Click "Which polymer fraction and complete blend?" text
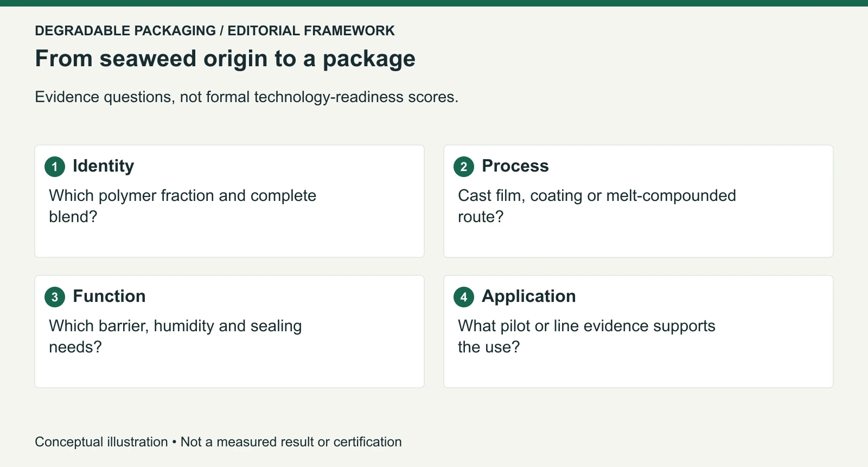Image resolution: width=868 pixels, height=467 pixels. coord(183,206)
